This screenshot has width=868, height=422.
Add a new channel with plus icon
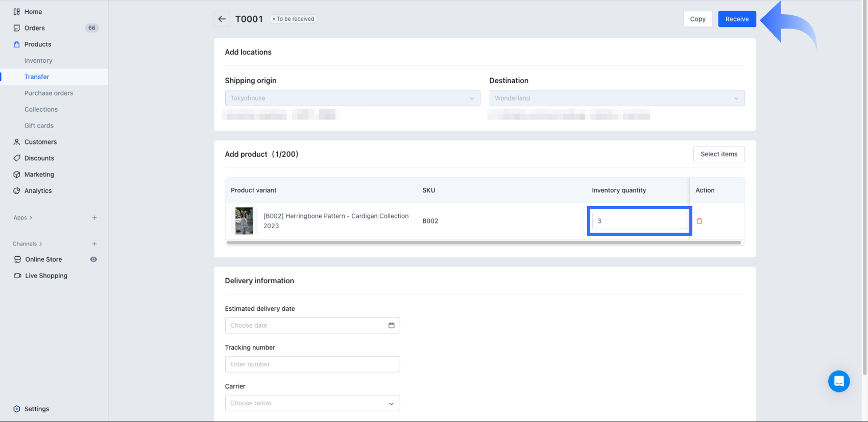pyautogui.click(x=94, y=244)
